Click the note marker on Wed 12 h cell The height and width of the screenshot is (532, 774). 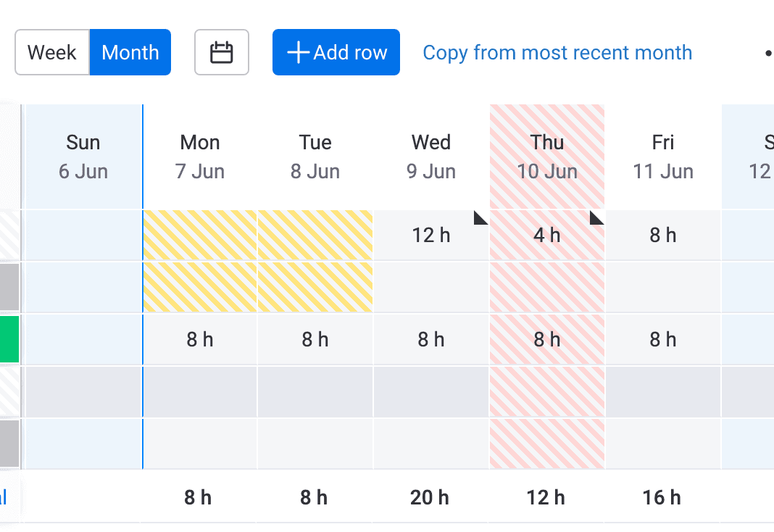[x=480, y=217]
